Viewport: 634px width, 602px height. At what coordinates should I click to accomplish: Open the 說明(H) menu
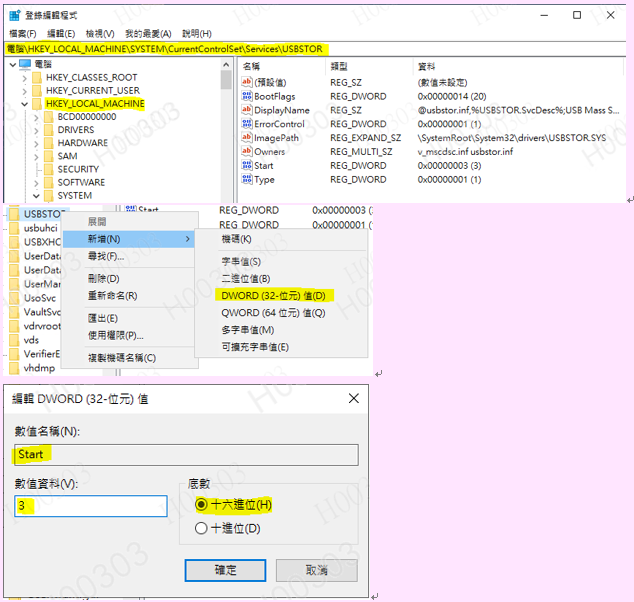pos(197,34)
